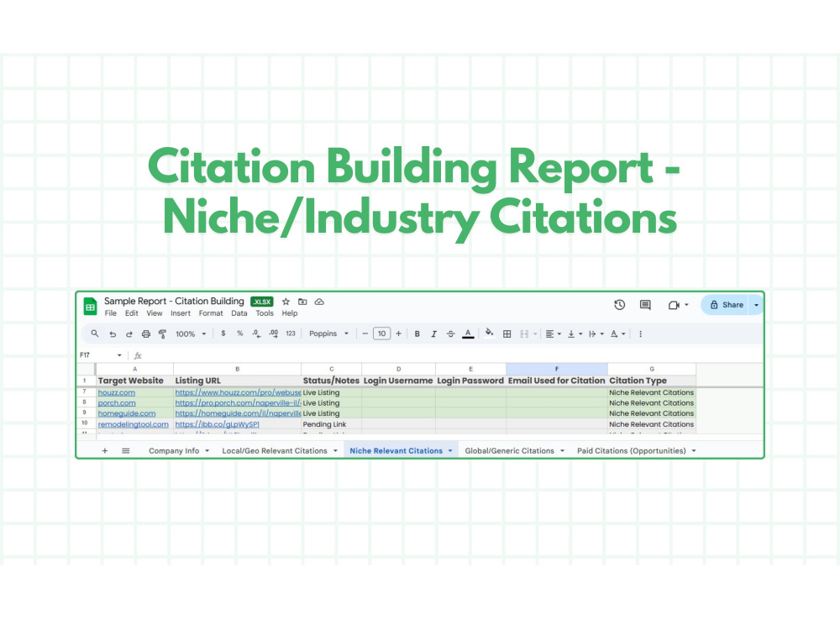This screenshot has width=840, height=630.
Task: Open the Data menu
Action: pyautogui.click(x=239, y=312)
